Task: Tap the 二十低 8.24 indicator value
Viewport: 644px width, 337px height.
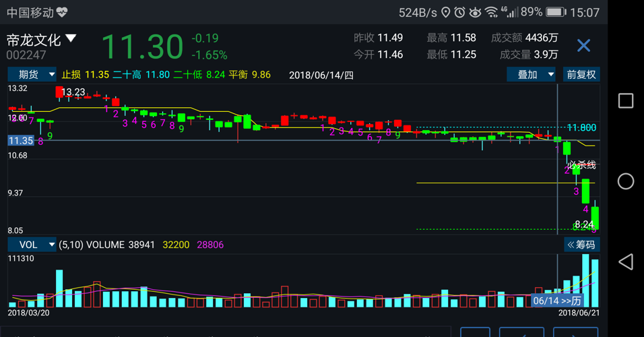Action: point(199,74)
